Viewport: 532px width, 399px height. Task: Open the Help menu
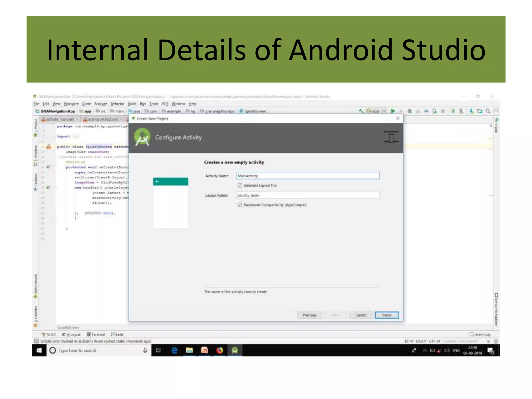click(192, 104)
